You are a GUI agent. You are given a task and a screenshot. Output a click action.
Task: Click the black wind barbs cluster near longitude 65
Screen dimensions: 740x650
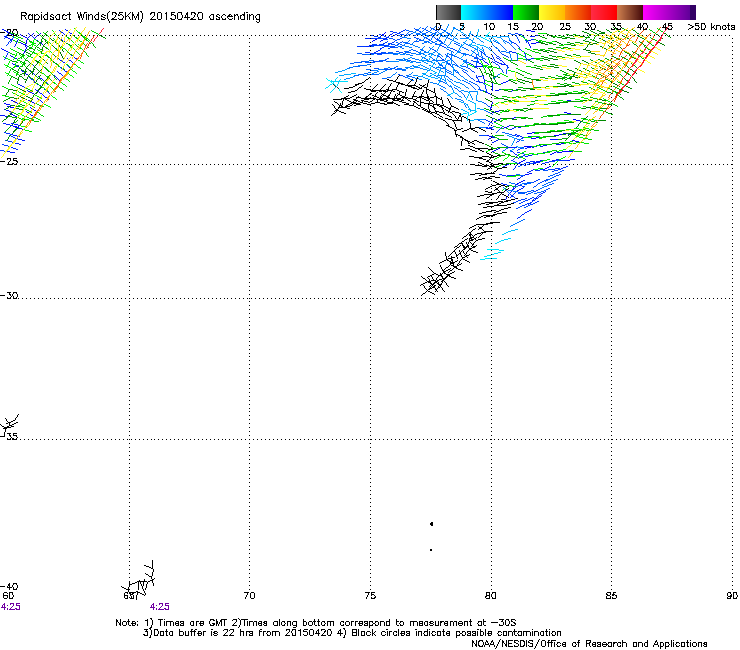(139, 581)
